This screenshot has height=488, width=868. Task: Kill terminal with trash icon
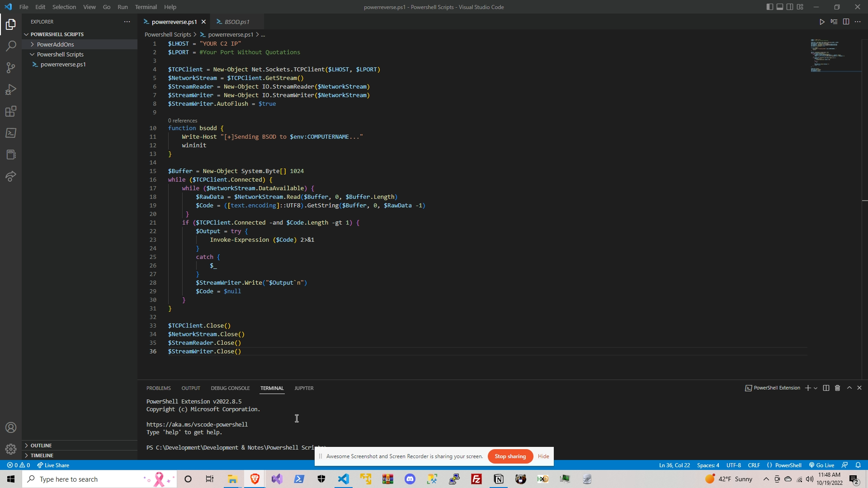tap(837, 388)
